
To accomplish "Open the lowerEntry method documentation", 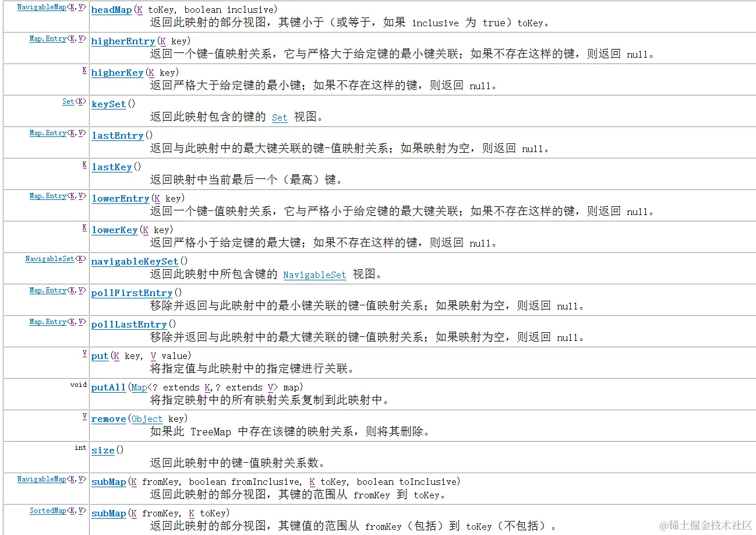I will click(x=120, y=198).
